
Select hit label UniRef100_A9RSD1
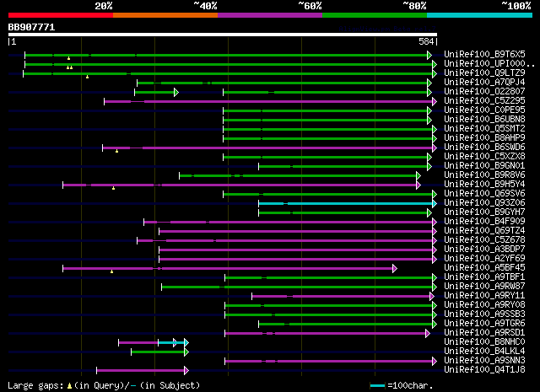point(484,333)
